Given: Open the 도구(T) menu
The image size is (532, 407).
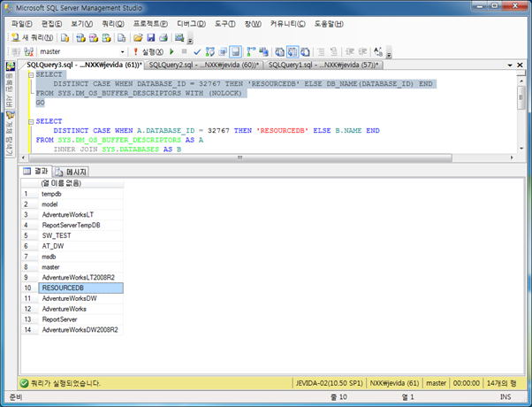Looking at the screenshot, I should (x=225, y=24).
